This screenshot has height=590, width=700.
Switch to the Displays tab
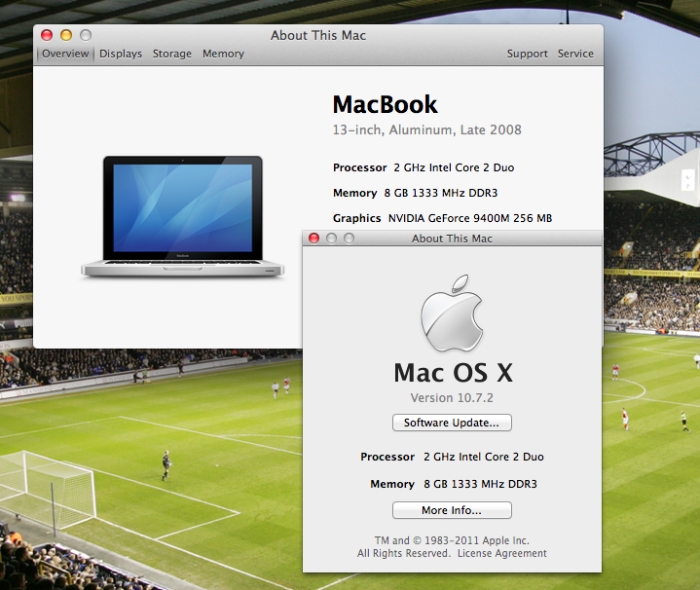pos(121,54)
